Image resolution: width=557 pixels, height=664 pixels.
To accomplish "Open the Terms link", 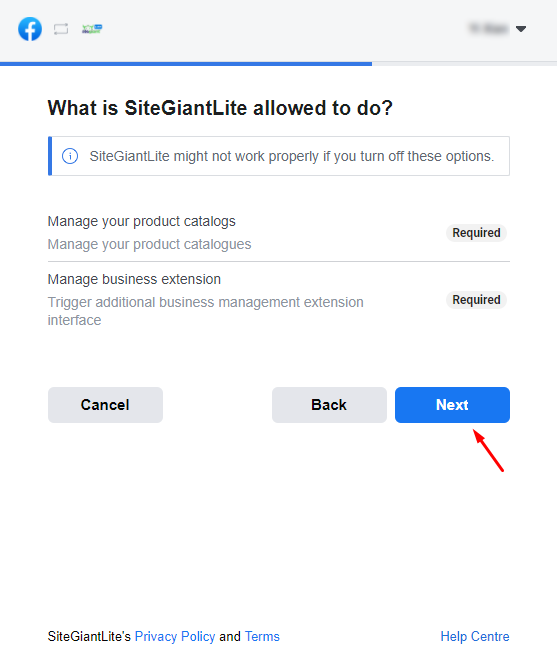I will [262, 636].
